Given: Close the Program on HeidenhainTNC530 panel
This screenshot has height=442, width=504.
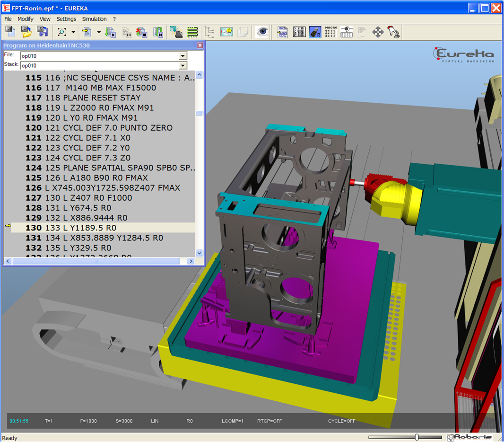Looking at the screenshot, I should [x=200, y=45].
